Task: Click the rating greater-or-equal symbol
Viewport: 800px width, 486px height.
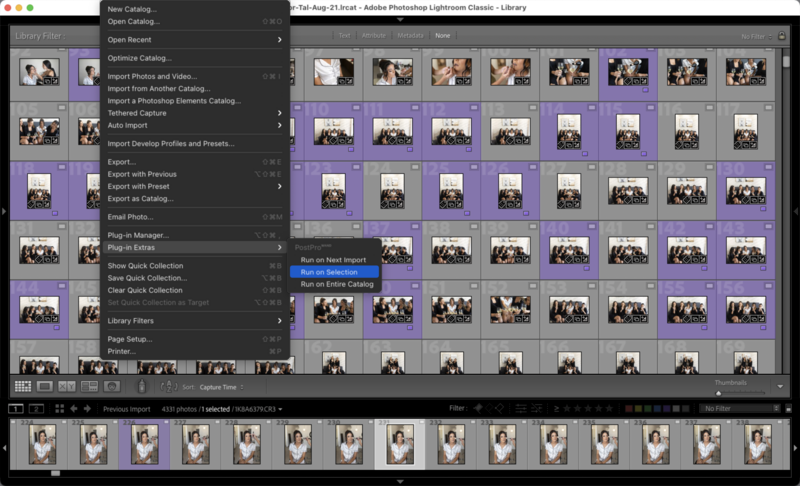Action: click(556, 408)
